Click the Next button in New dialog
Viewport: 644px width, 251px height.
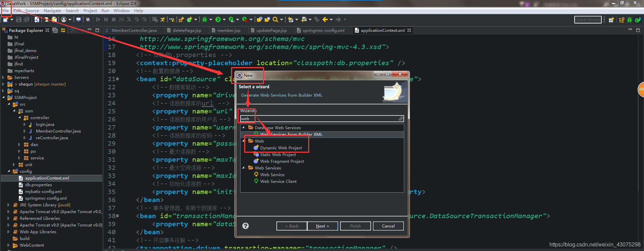click(322, 226)
